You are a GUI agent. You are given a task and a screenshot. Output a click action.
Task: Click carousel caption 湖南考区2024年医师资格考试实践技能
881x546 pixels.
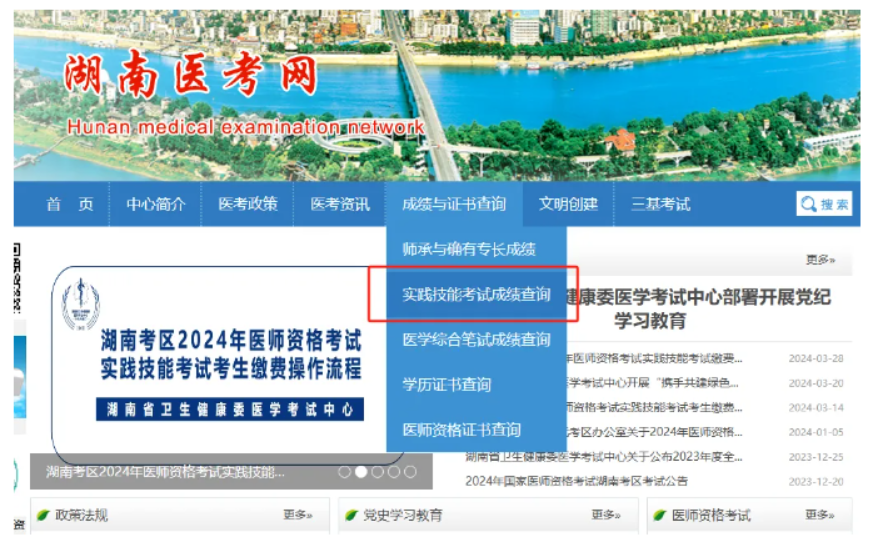coord(165,472)
